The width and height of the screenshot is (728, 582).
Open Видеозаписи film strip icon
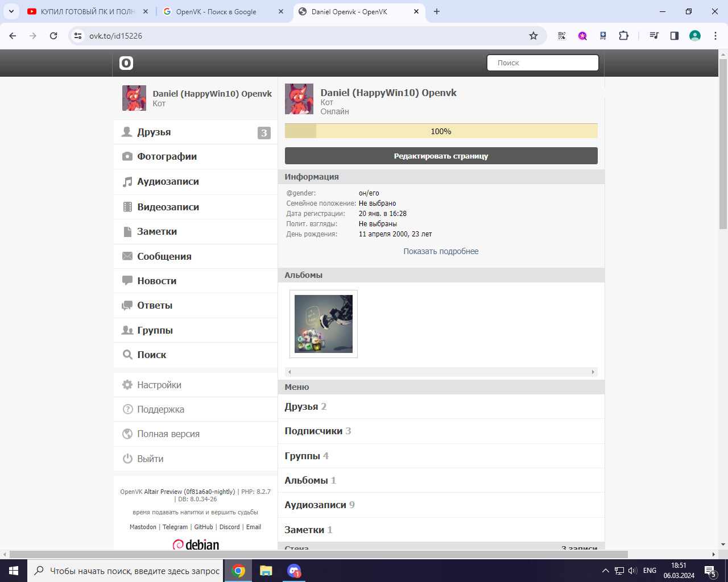[127, 207]
